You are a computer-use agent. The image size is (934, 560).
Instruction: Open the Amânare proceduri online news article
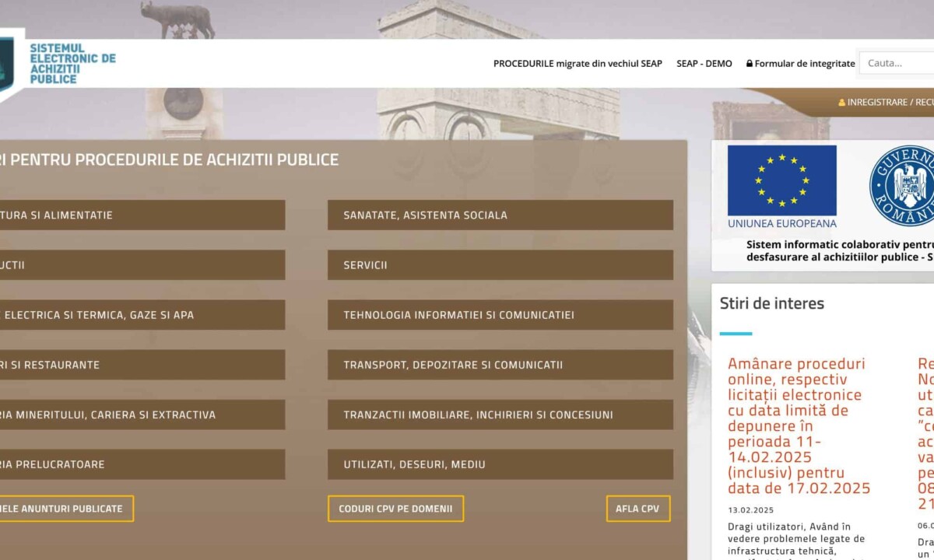pos(799,425)
